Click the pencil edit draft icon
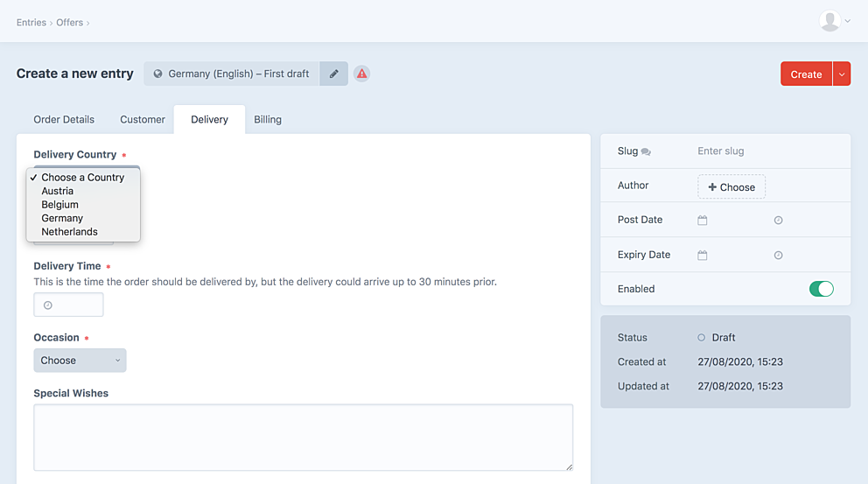Viewport: 868px width, 484px height. coord(333,74)
